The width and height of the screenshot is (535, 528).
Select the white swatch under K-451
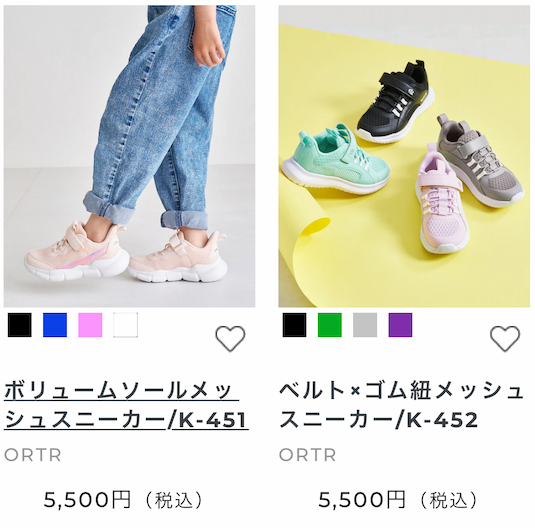[126, 325]
